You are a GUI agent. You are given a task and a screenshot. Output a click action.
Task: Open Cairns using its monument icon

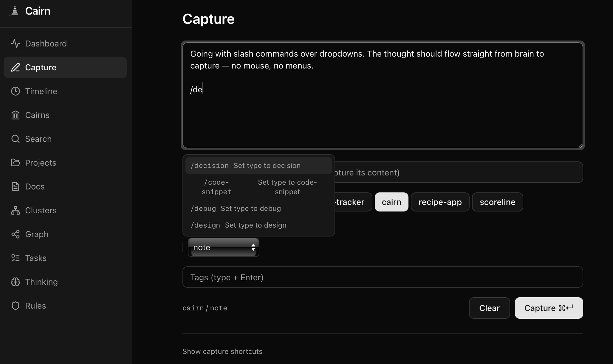click(x=16, y=115)
